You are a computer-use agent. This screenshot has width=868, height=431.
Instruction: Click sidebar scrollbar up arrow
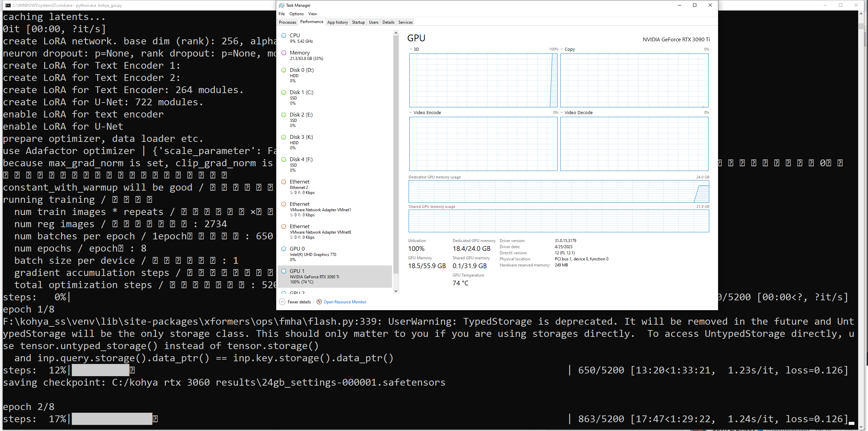[396, 33]
